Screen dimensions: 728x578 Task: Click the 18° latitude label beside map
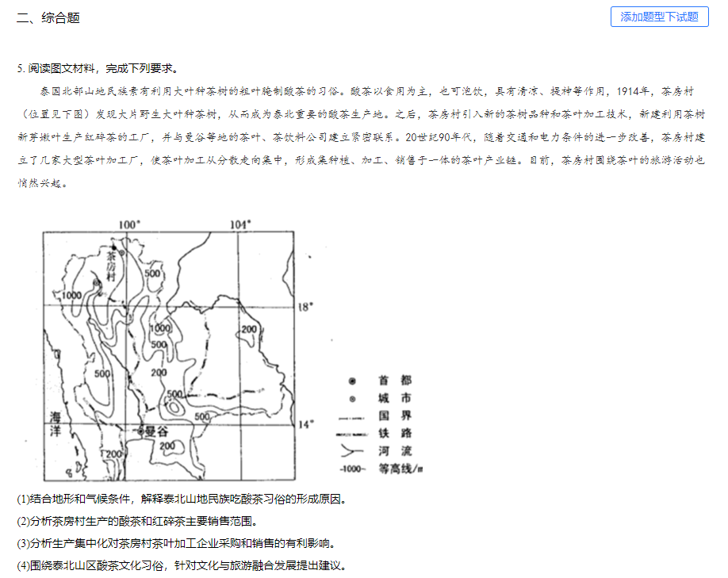click(306, 306)
